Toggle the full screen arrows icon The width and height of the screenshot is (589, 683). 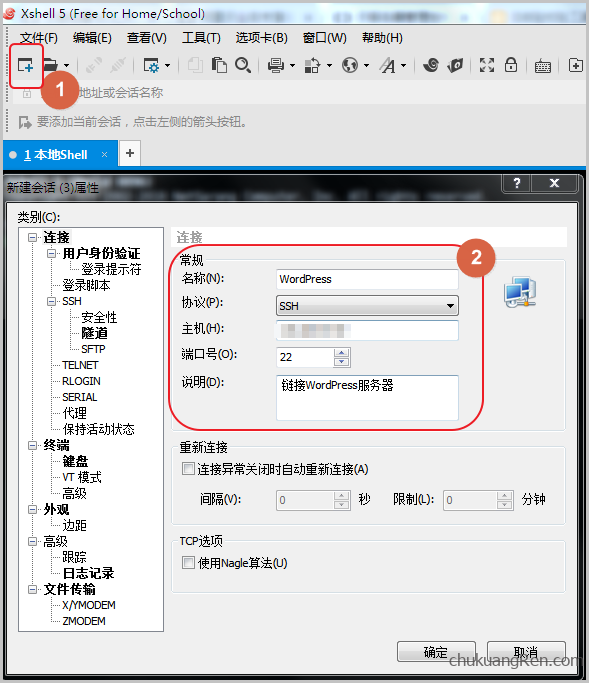tap(487, 65)
